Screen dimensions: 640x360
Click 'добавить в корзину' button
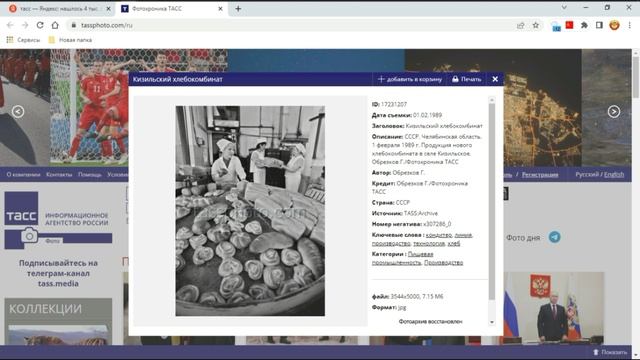coord(410,79)
